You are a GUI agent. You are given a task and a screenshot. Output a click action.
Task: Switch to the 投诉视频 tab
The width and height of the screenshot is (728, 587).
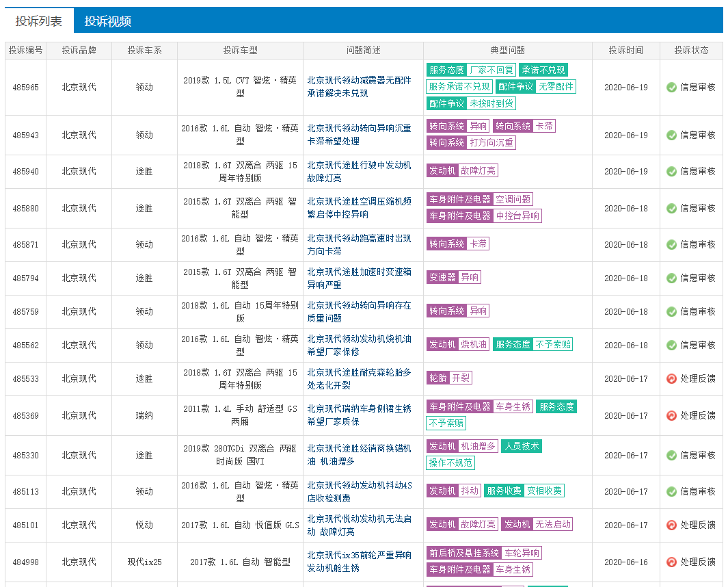pos(107,21)
